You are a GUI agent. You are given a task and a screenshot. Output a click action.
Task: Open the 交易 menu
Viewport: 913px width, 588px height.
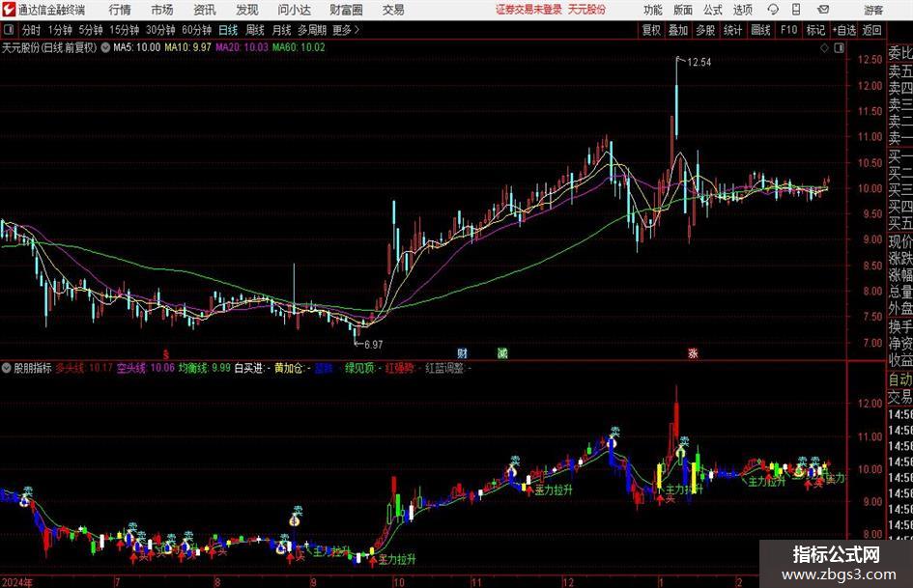click(x=393, y=10)
